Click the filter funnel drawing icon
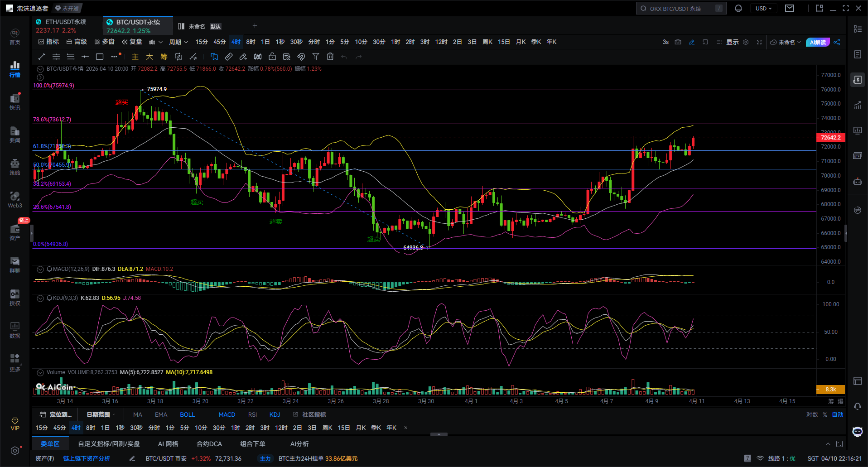868x467 pixels. (316, 57)
